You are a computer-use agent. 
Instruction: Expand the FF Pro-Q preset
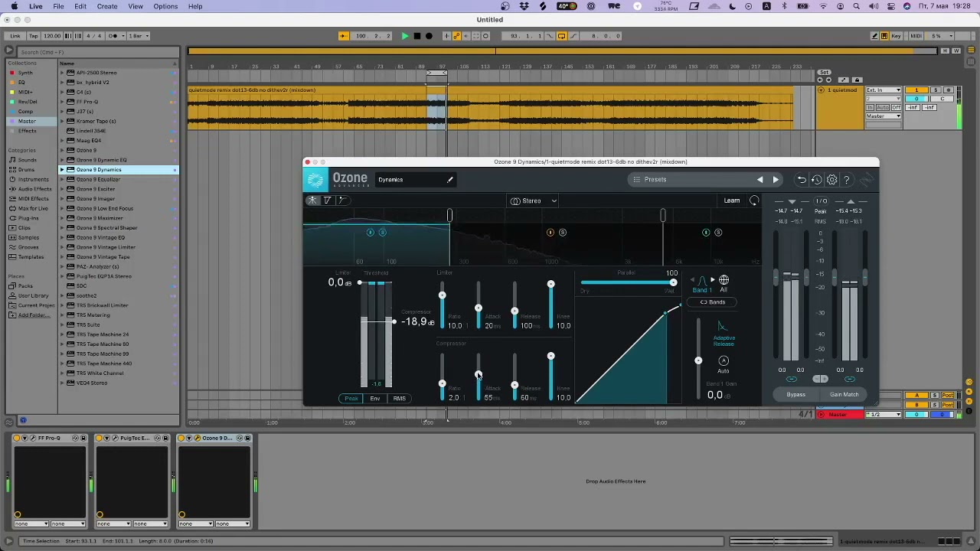pos(63,102)
